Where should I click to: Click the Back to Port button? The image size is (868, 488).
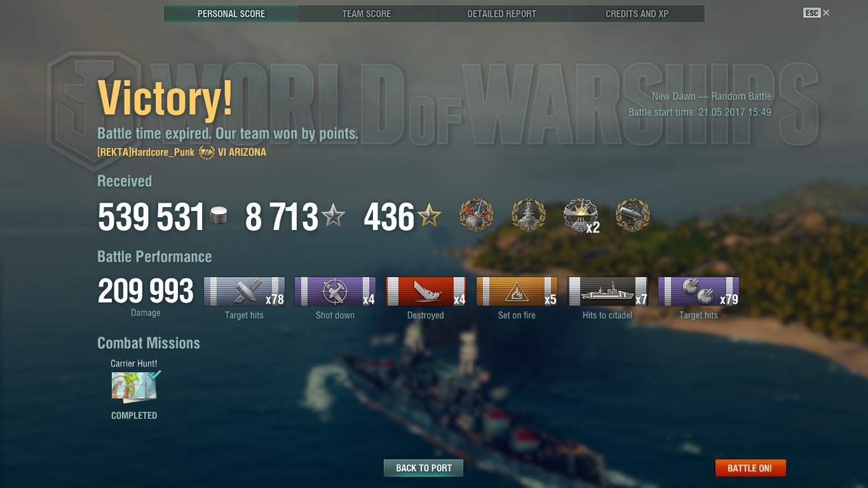coord(423,468)
